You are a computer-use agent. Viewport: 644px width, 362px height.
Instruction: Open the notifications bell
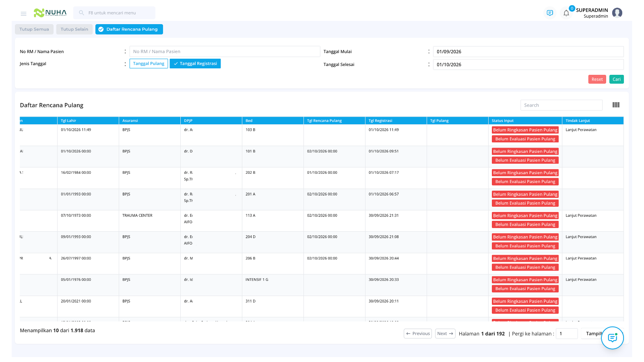tap(566, 13)
